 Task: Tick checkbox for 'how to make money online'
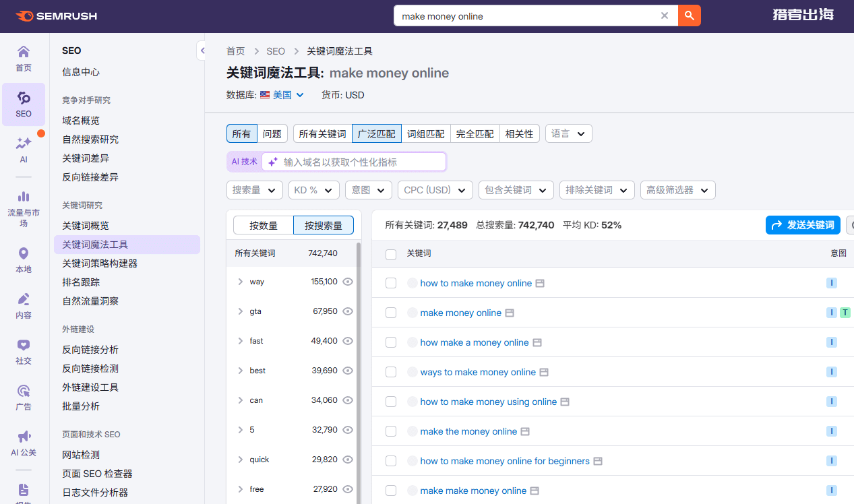tap(391, 283)
